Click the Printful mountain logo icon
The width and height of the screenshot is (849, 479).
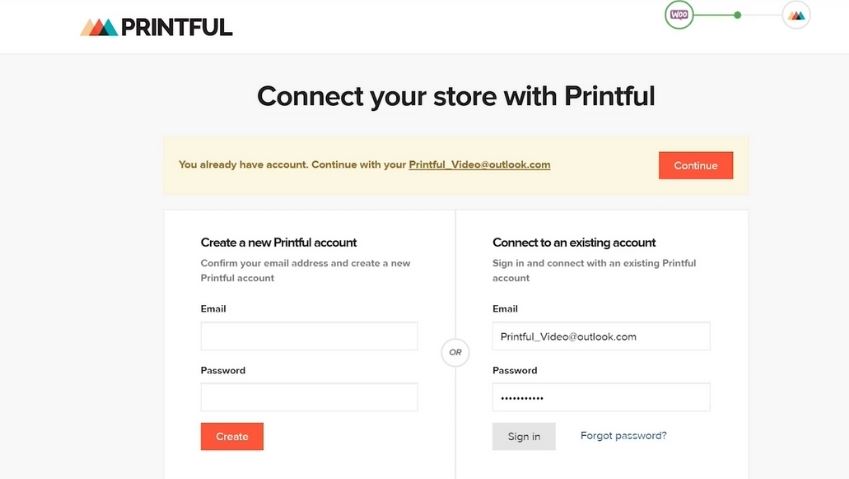coord(99,27)
